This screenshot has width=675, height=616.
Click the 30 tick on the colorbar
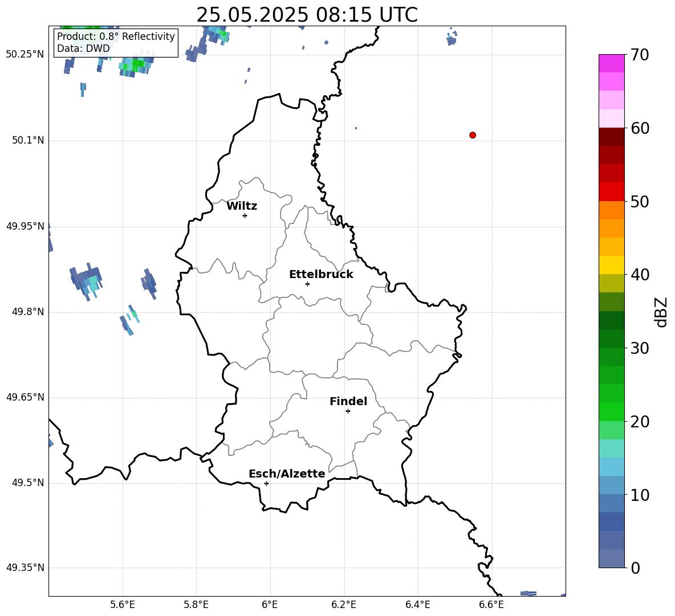click(x=640, y=348)
